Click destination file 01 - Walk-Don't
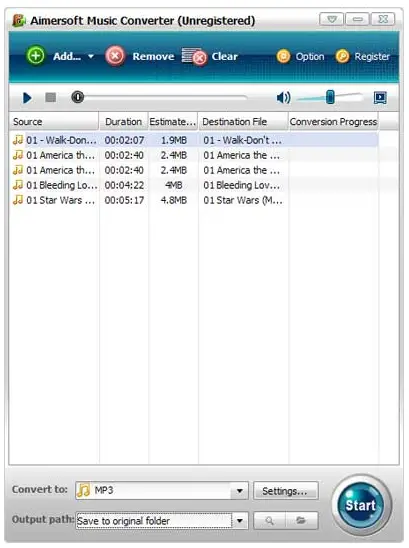The height and width of the screenshot is (548, 409). pyautogui.click(x=242, y=140)
